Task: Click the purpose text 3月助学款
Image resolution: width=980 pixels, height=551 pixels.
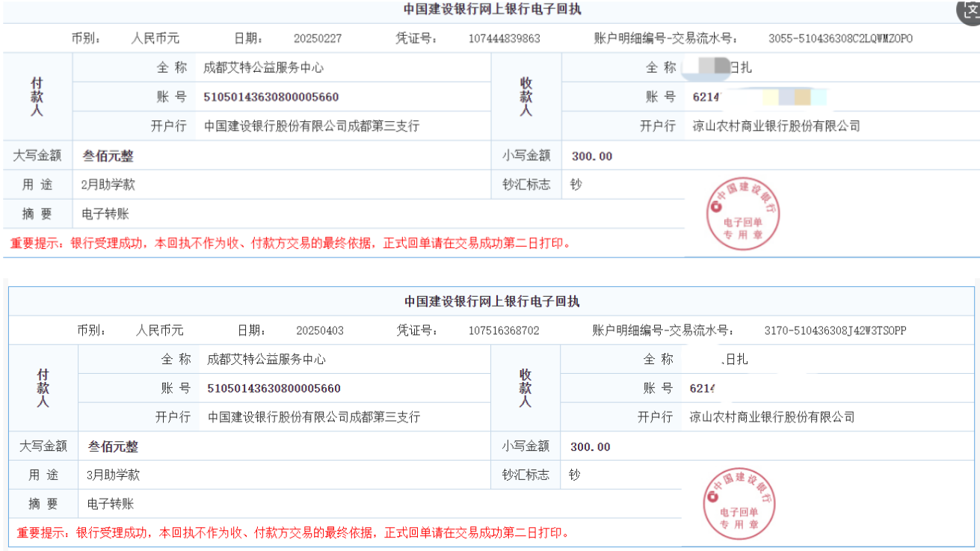Action: pyautogui.click(x=113, y=475)
